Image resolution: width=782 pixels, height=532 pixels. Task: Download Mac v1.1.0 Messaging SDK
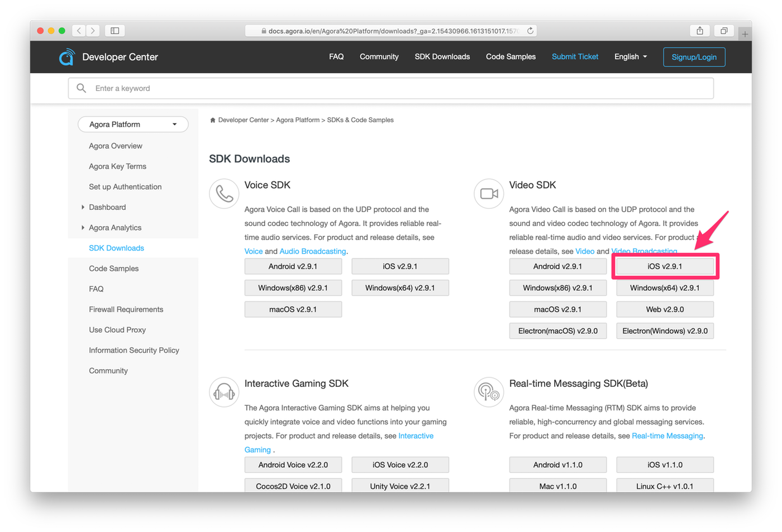tap(557, 486)
